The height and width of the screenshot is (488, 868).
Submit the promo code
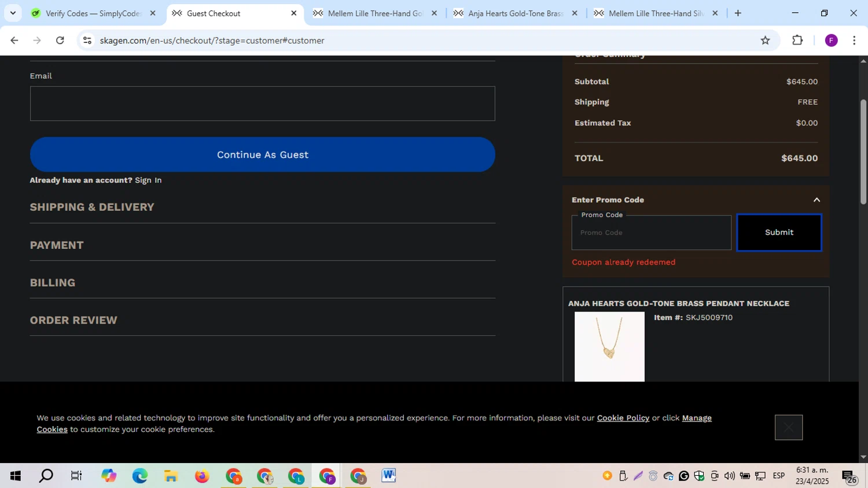coord(779,233)
